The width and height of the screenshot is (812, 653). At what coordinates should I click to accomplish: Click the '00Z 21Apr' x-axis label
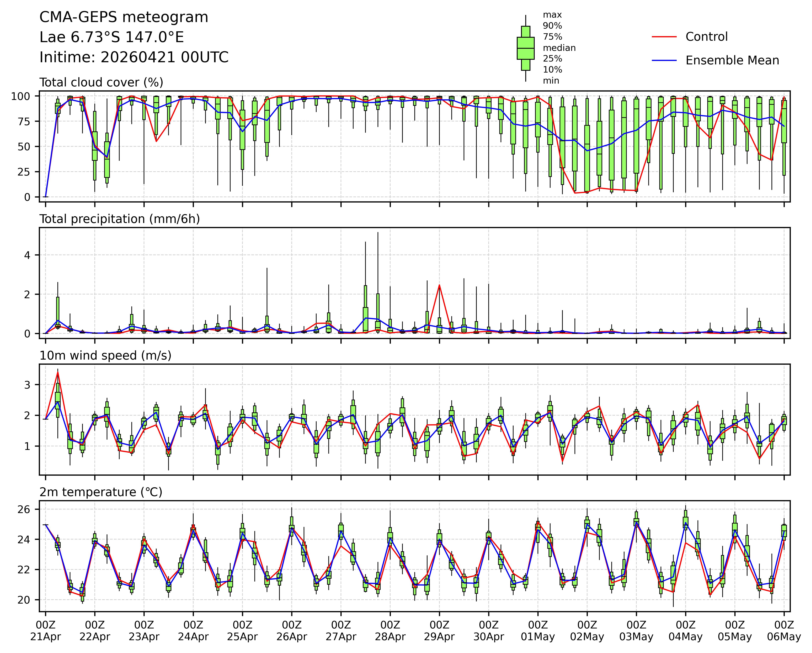pyautogui.click(x=46, y=631)
